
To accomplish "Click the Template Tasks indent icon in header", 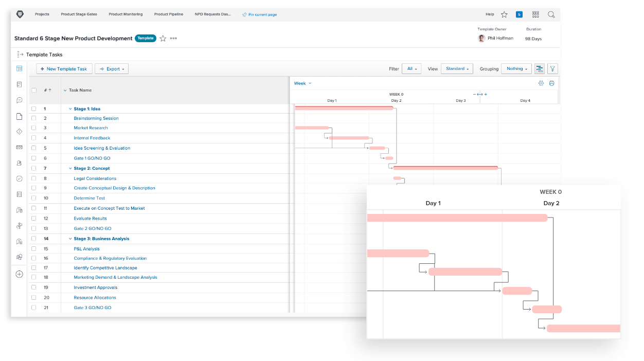I will [x=20, y=54].
